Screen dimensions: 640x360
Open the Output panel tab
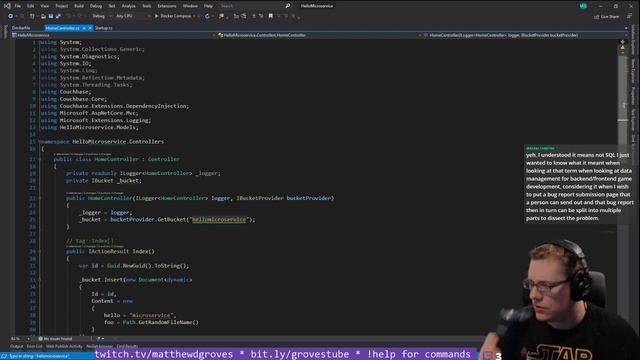(x=17, y=347)
